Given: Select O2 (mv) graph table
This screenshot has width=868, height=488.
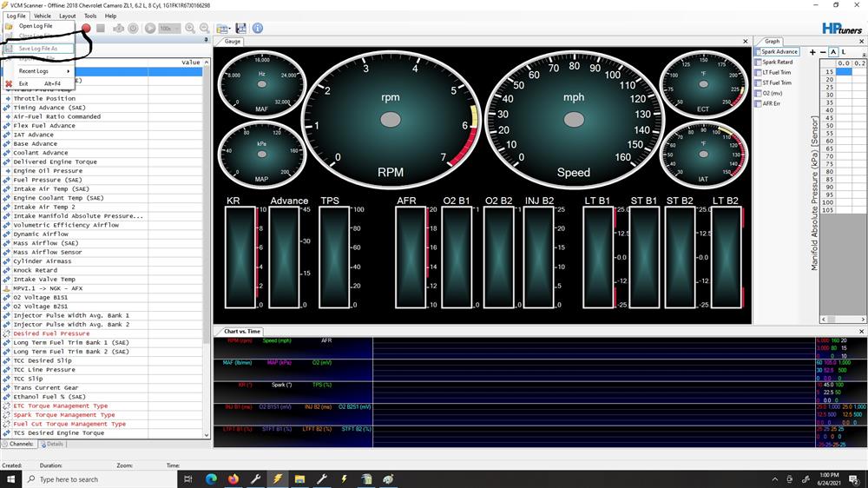Looking at the screenshot, I should [769, 93].
